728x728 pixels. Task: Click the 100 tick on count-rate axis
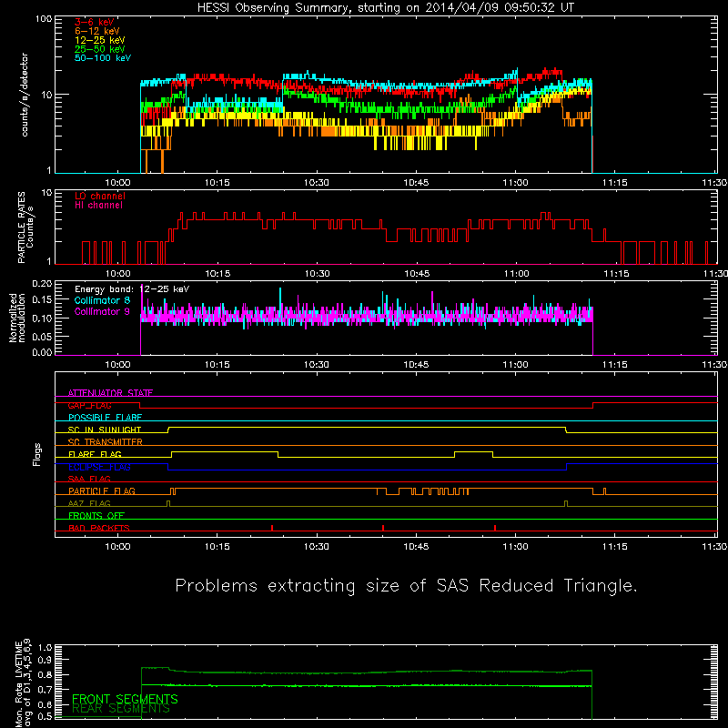(44, 19)
